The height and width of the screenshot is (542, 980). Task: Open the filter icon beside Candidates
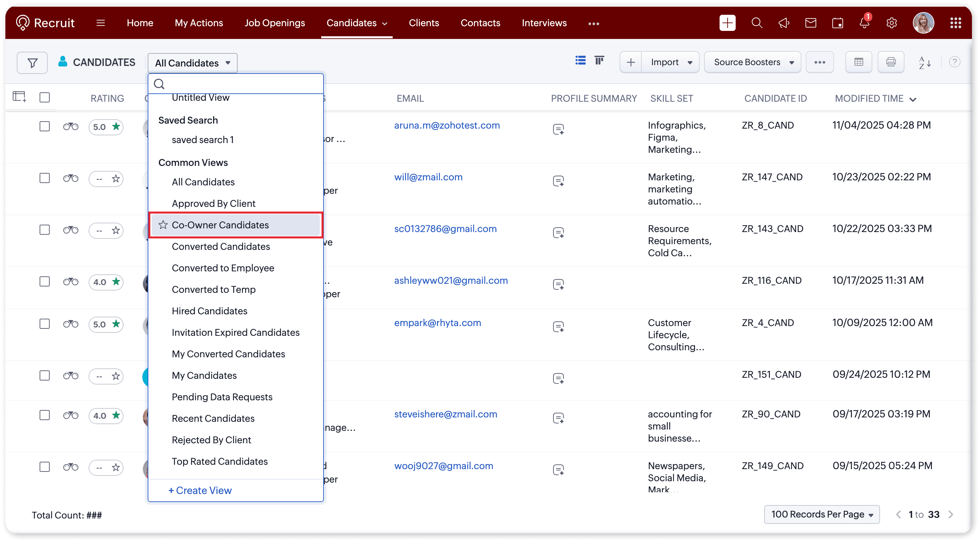point(32,62)
